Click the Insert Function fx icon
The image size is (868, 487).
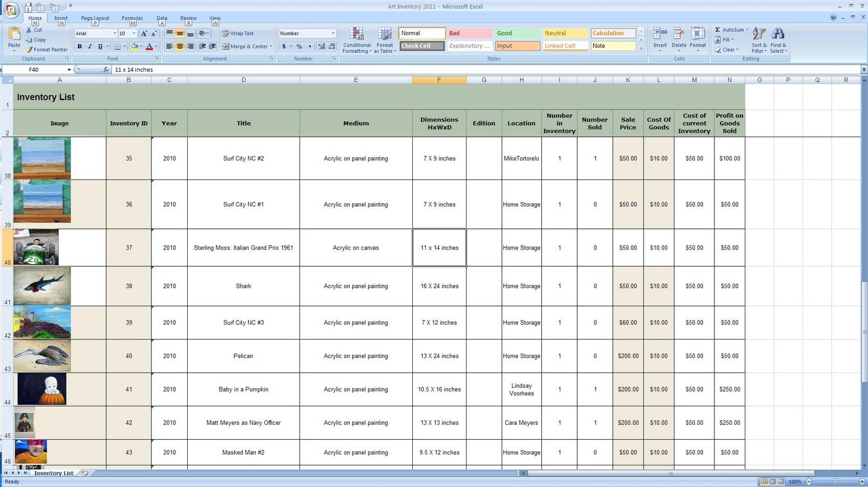point(106,70)
